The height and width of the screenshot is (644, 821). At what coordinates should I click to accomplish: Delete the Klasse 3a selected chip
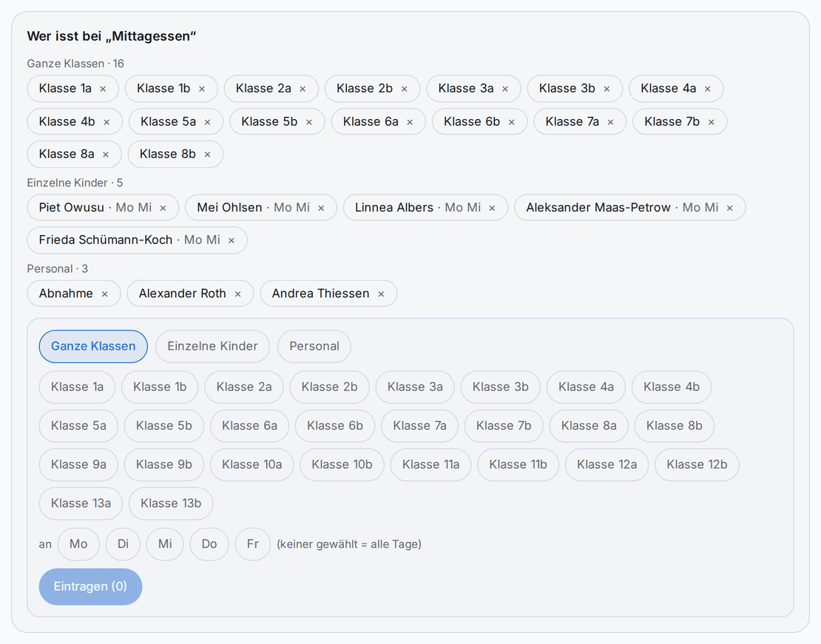[505, 89]
